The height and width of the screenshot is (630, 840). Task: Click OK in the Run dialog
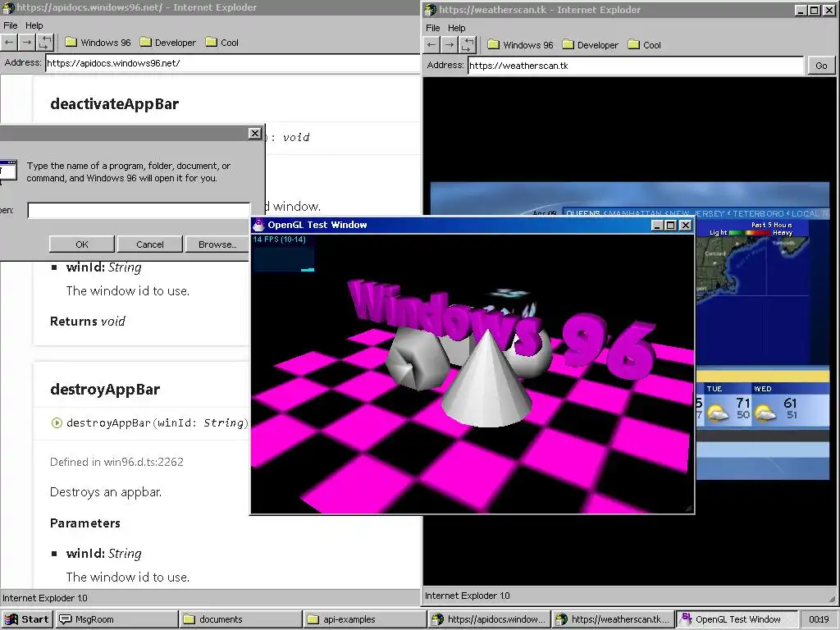click(x=81, y=244)
